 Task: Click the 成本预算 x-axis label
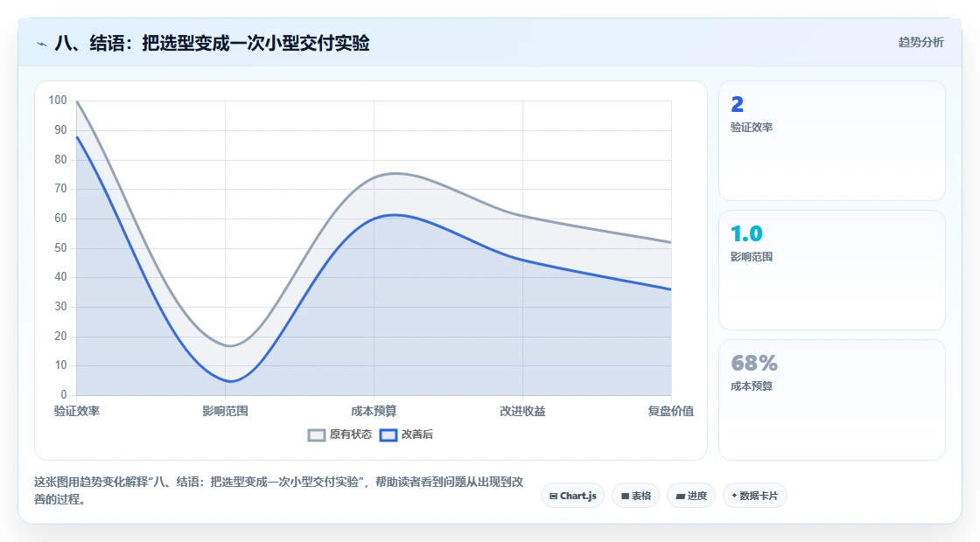coord(374,412)
